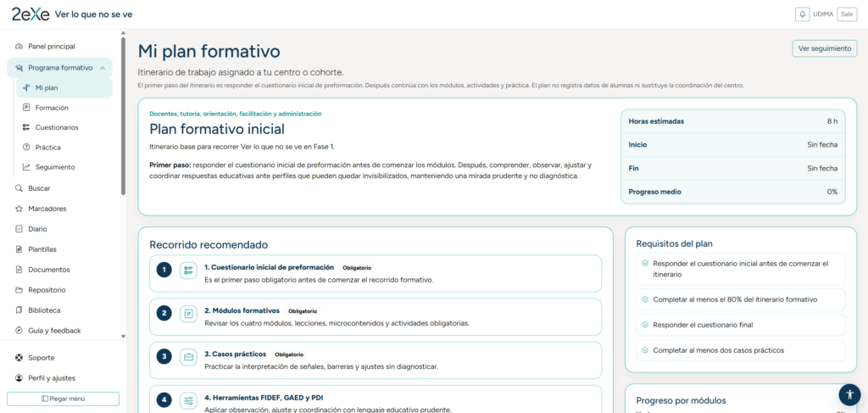This screenshot has width=868, height=413.
Task: Open the accessibility floating button
Action: pyautogui.click(x=849, y=394)
